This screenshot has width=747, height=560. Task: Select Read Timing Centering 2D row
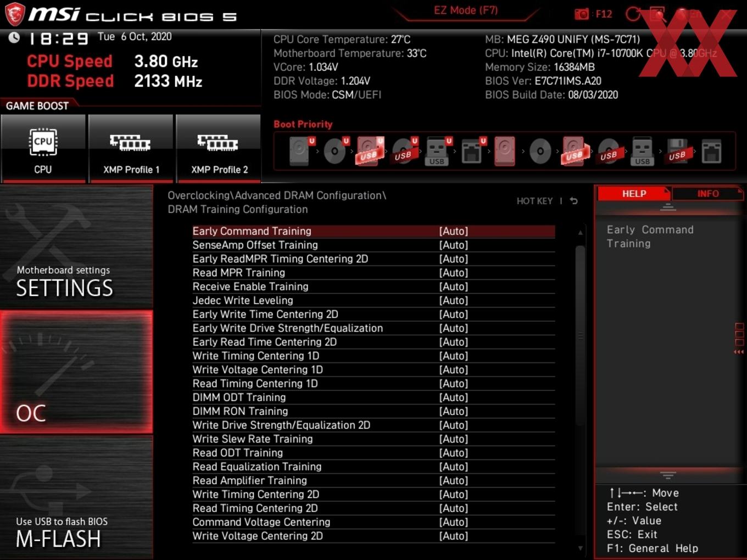click(x=374, y=508)
